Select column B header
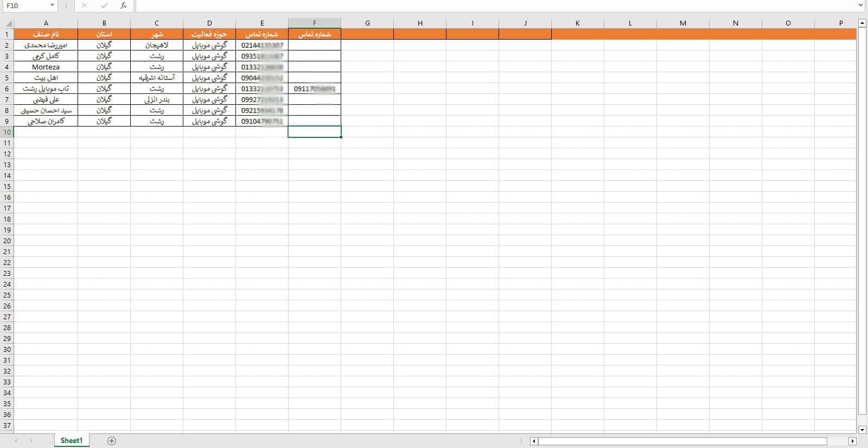 tap(104, 23)
